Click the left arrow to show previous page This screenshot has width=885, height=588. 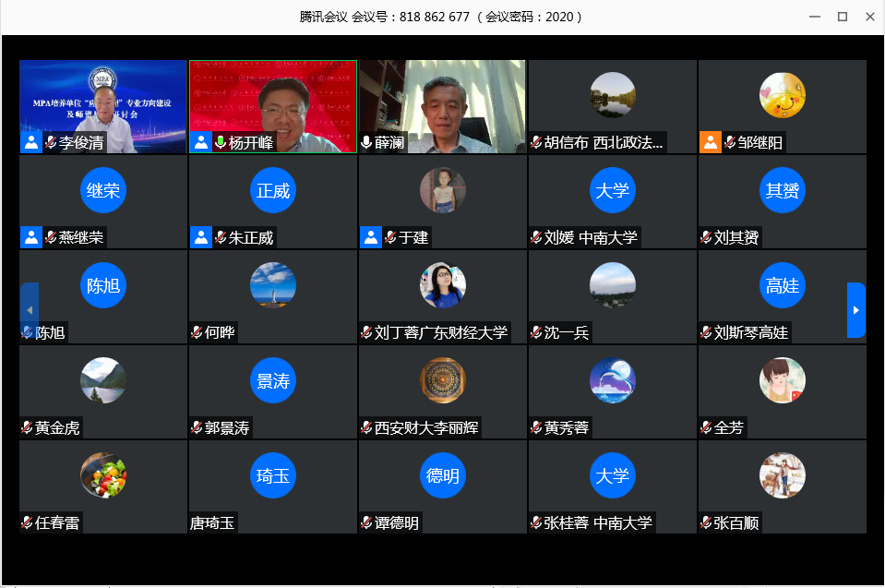pyautogui.click(x=30, y=310)
